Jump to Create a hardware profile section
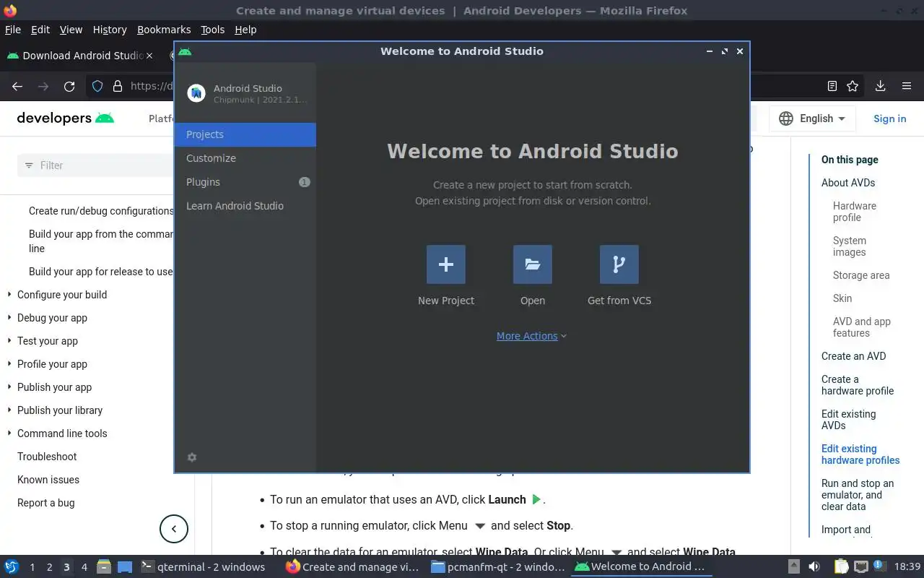 [x=858, y=385]
